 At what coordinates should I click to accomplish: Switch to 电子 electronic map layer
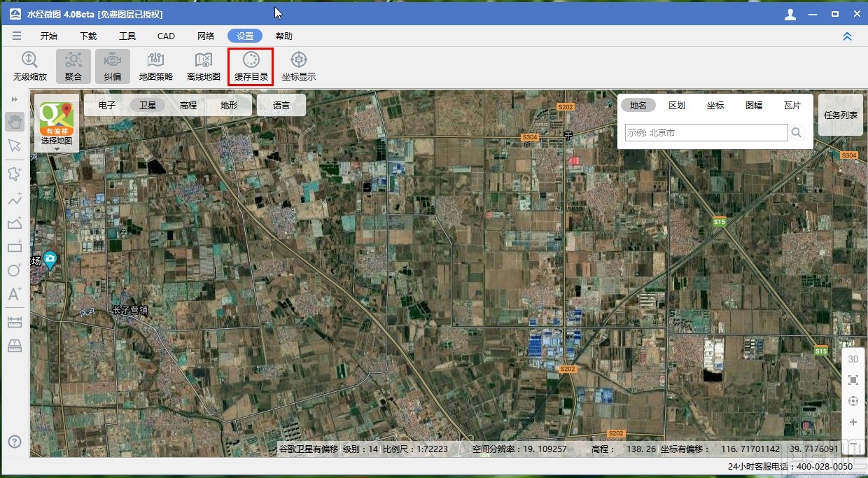(x=107, y=106)
